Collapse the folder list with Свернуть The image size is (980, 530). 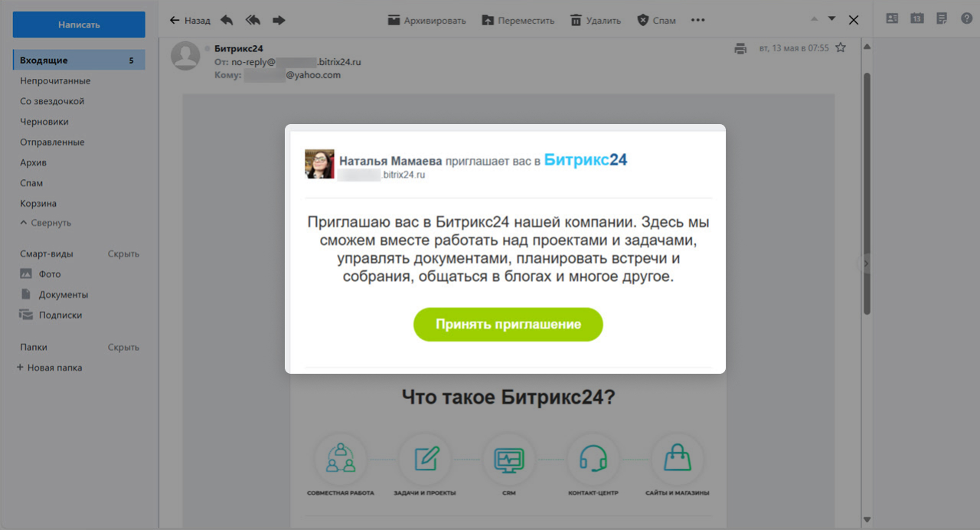[45, 223]
